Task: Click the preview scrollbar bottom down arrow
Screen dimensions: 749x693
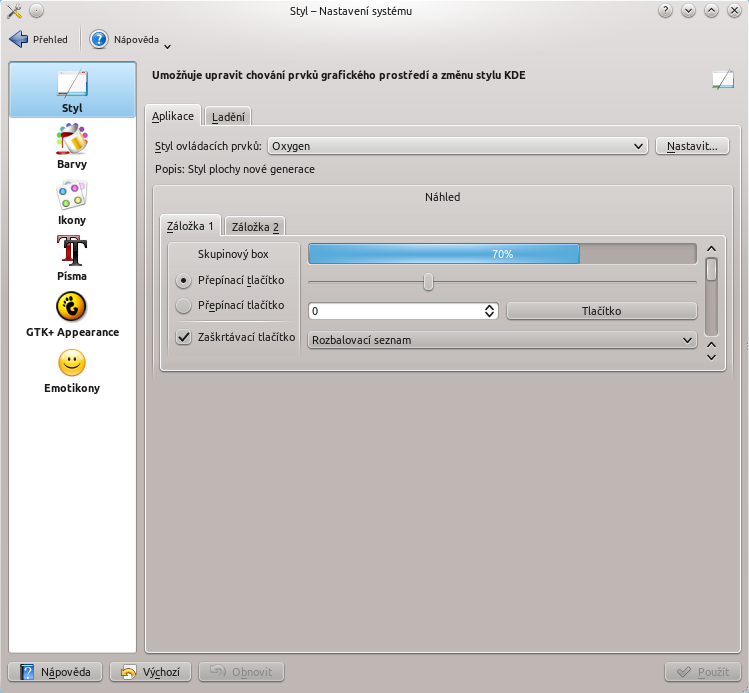Action: click(x=711, y=357)
